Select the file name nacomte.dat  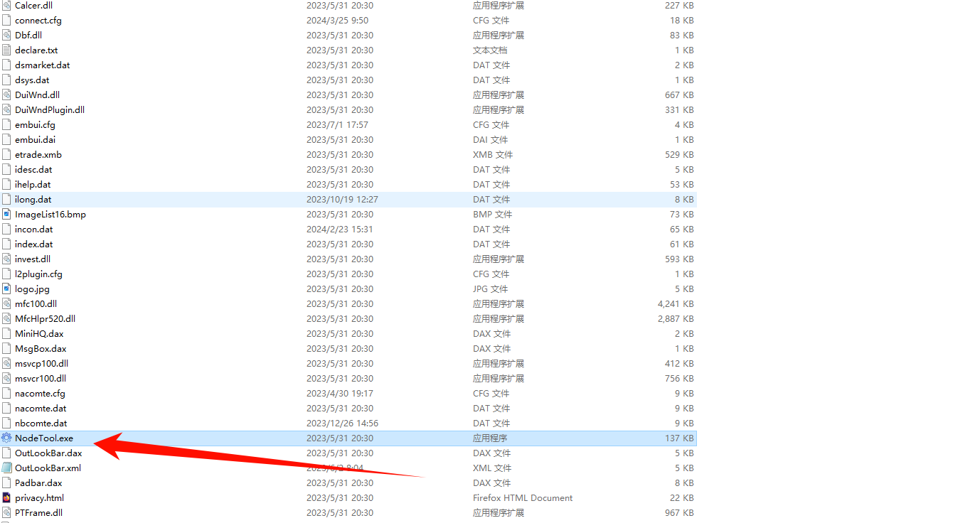pyautogui.click(x=41, y=409)
